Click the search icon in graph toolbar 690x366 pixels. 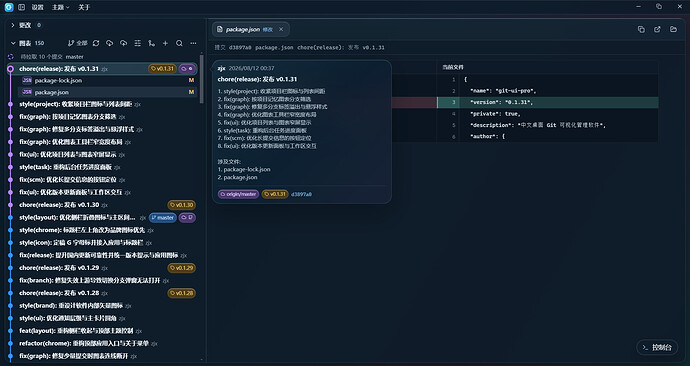[x=179, y=43]
